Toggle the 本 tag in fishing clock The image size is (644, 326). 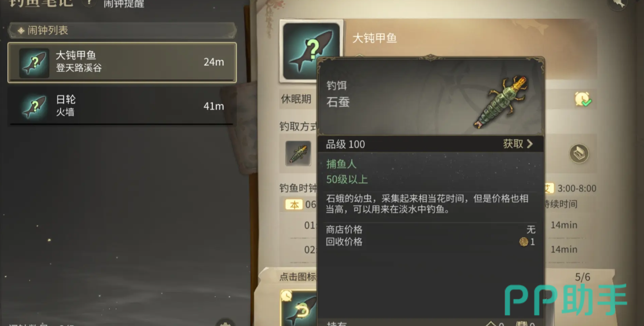(x=294, y=205)
